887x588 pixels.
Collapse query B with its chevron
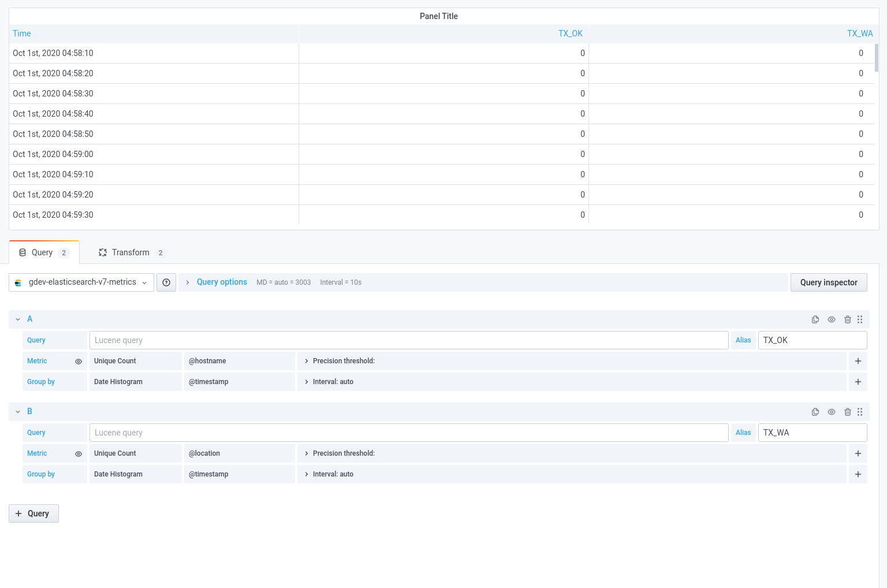point(18,412)
